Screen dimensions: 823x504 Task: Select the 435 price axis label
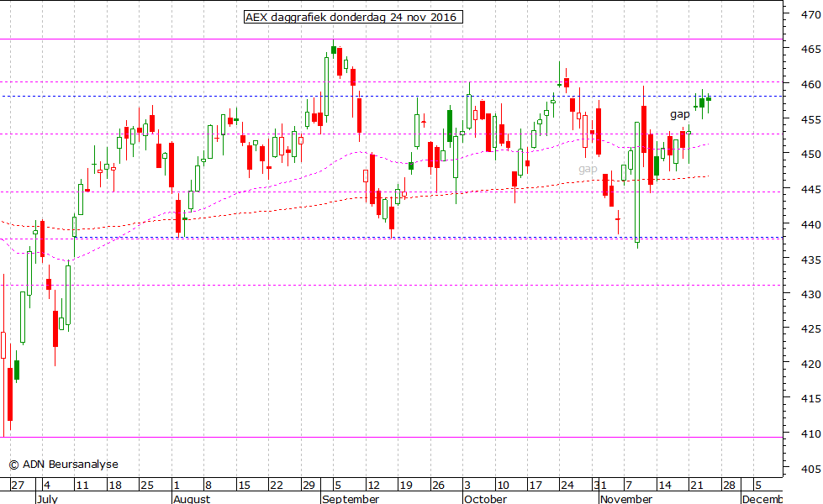[811, 260]
